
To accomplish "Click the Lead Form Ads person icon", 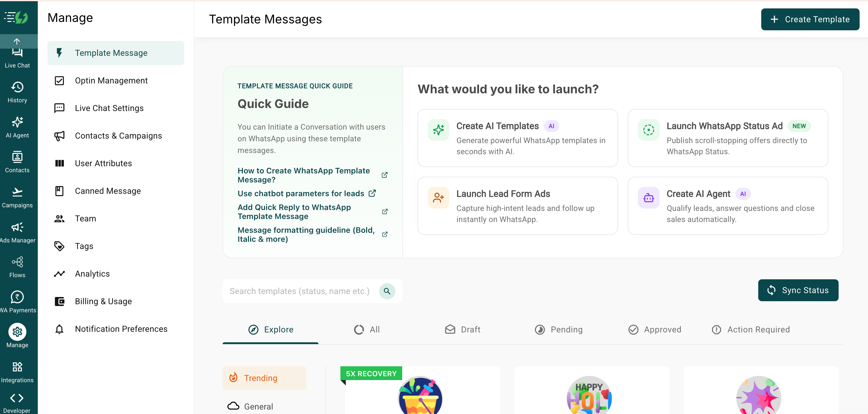I will (438, 198).
